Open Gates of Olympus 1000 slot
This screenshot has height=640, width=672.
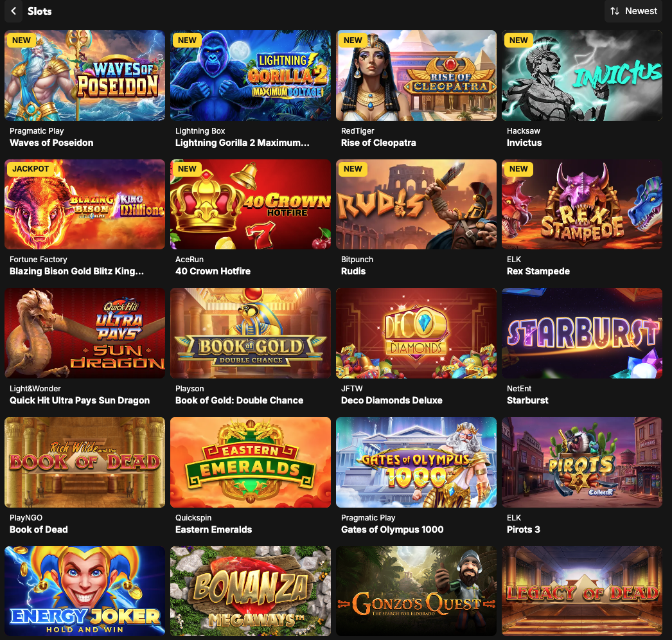(x=416, y=462)
